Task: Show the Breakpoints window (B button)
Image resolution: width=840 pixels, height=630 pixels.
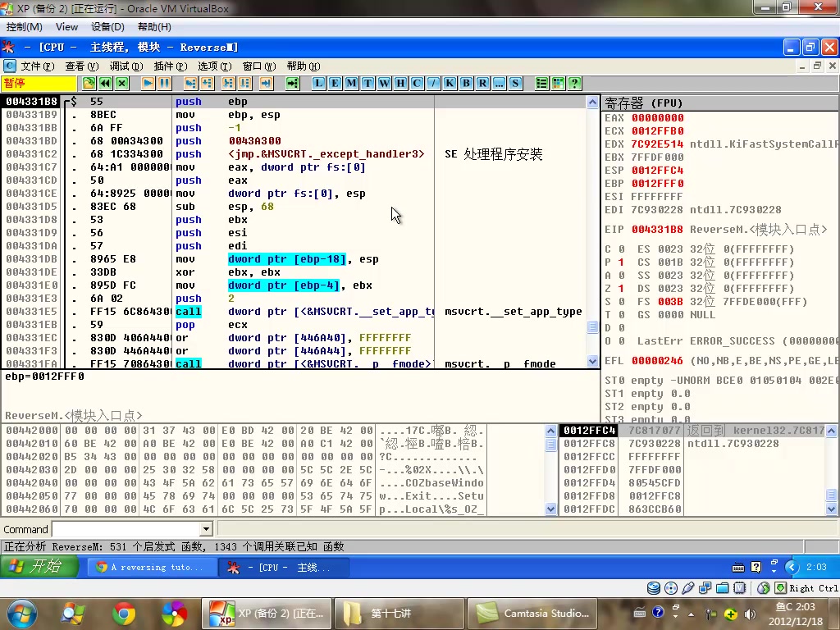Action: tap(466, 83)
